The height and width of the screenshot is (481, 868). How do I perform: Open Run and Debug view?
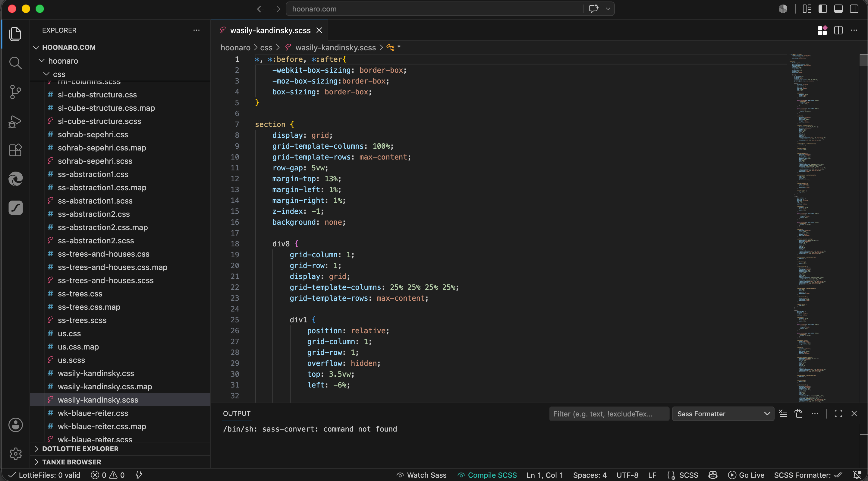pos(15,121)
